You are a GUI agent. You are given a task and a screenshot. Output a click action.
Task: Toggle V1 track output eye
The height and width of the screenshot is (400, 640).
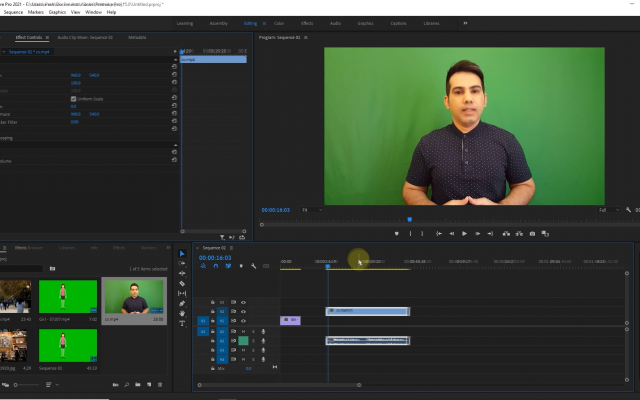click(x=243, y=321)
